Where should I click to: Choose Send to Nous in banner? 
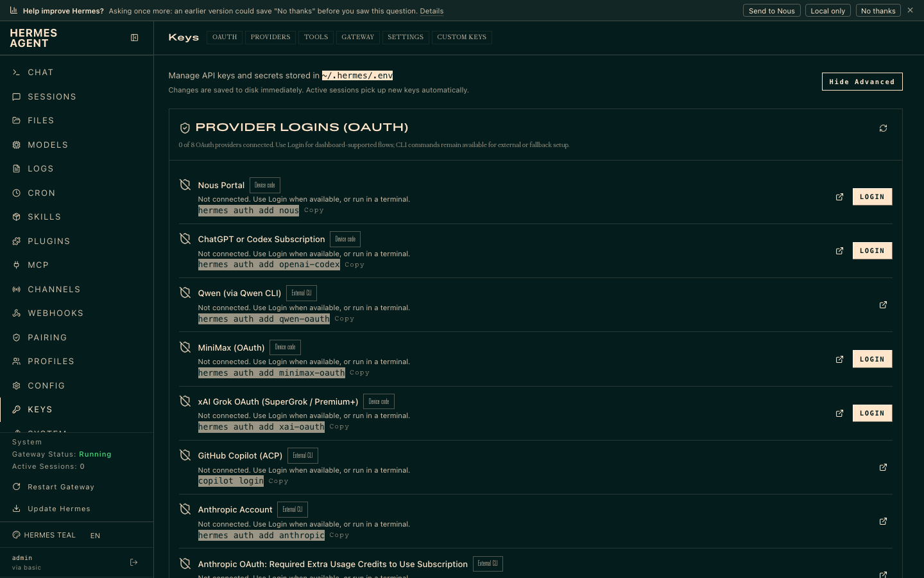point(771,11)
